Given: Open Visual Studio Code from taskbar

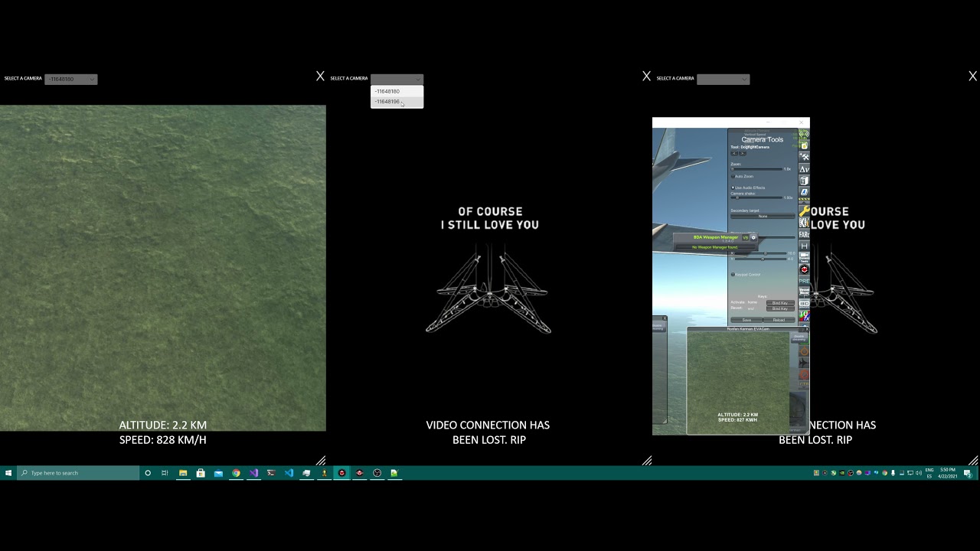Looking at the screenshot, I should pyautogui.click(x=289, y=473).
